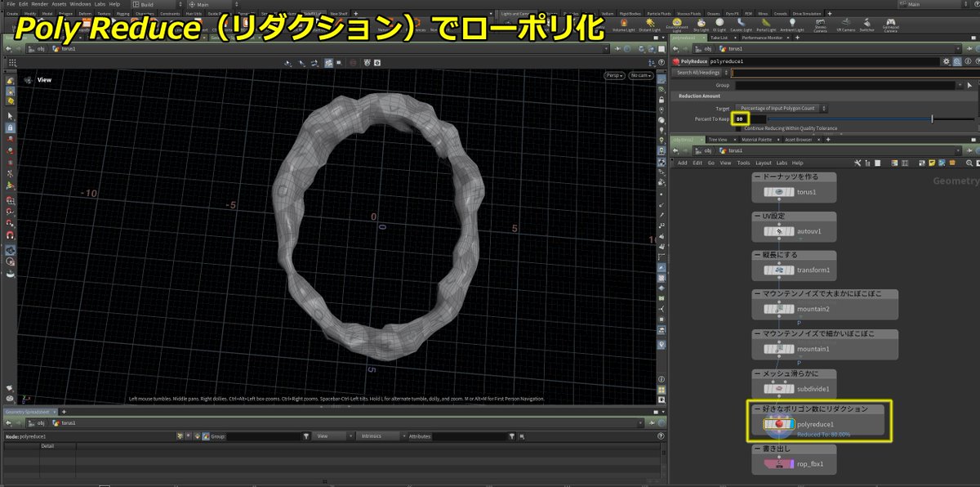The image size is (980, 487).
Task: Click the transform1 node
Action: click(779, 270)
